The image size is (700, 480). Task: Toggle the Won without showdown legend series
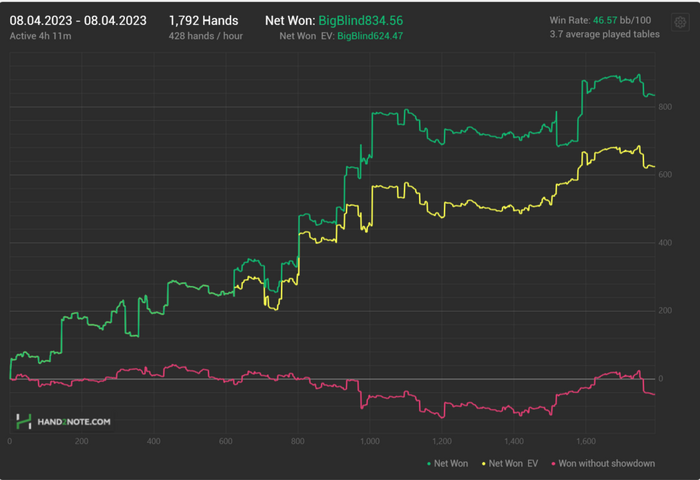(x=603, y=463)
